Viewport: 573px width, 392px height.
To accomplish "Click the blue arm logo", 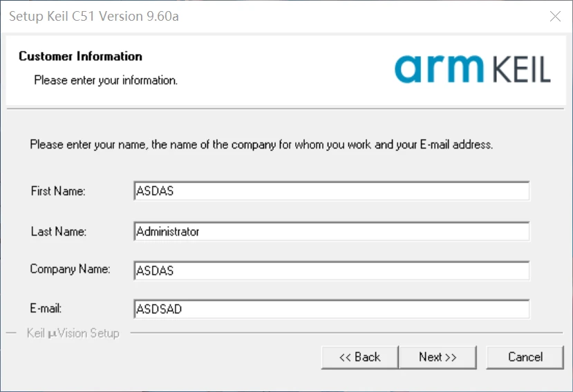I will 440,69.
